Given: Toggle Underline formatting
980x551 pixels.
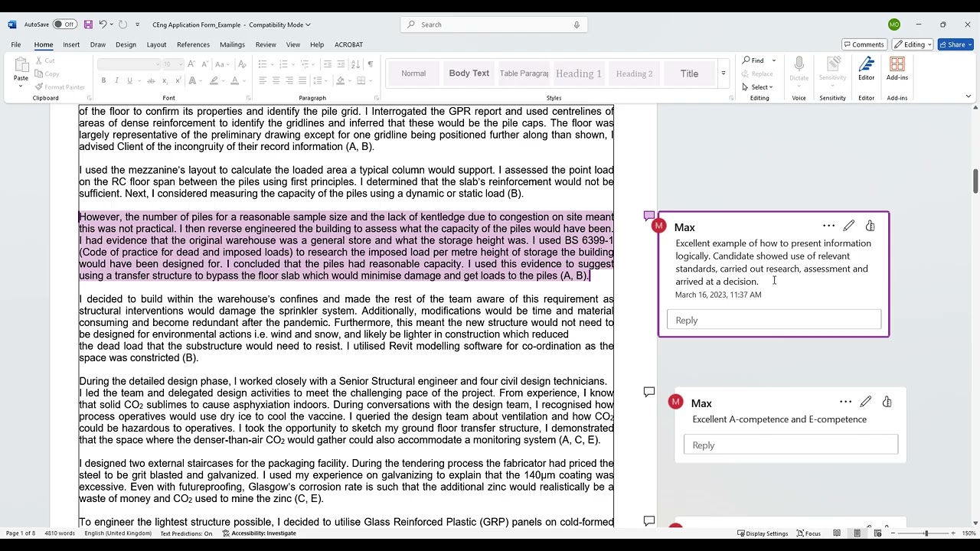Looking at the screenshot, I should coord(129,80).
